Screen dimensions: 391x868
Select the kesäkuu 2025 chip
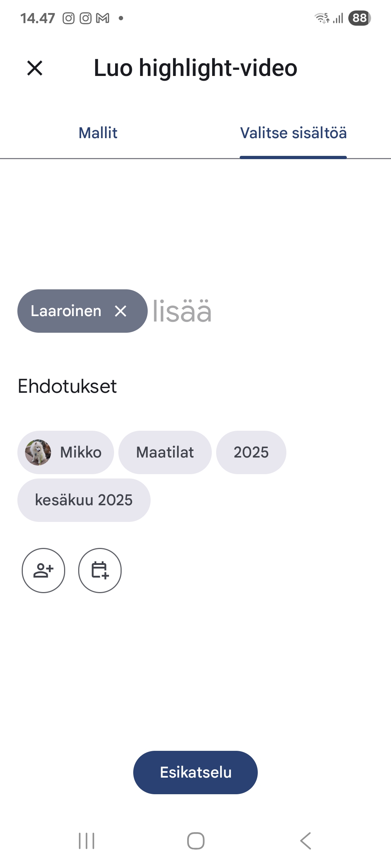tap(84, 500)
